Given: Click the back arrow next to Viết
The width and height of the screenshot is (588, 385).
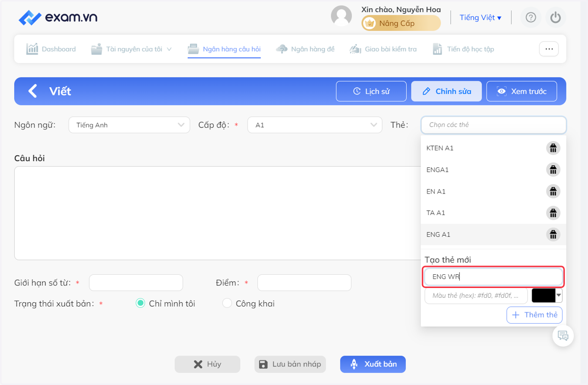Looking at the screenshot, I should (x=32, y=91).
